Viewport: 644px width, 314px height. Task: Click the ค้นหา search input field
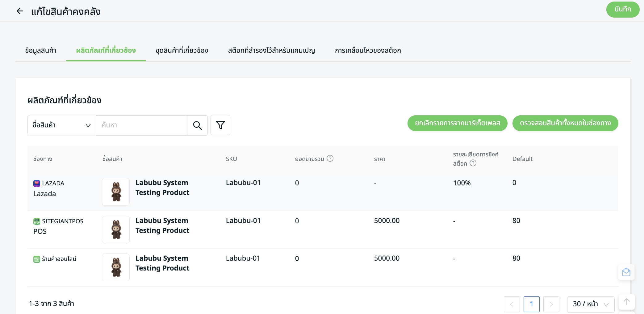click(x=142, y=125)
